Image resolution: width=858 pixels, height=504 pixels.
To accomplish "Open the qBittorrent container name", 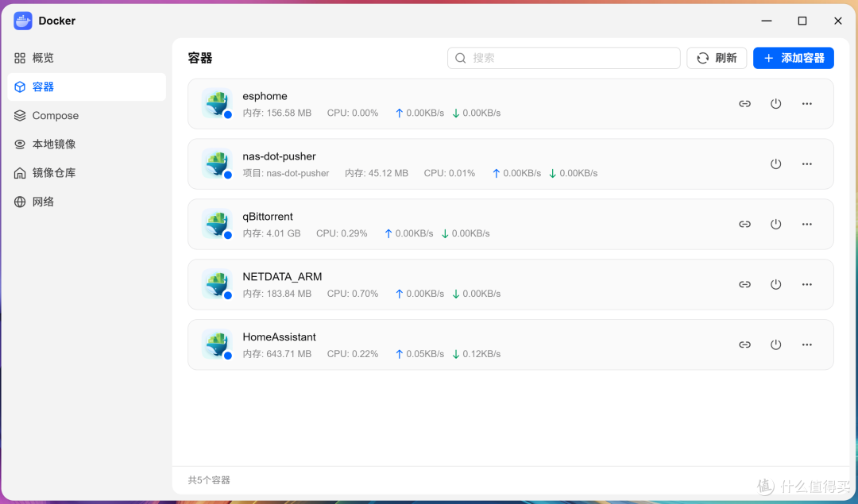I will click(268, 217).
